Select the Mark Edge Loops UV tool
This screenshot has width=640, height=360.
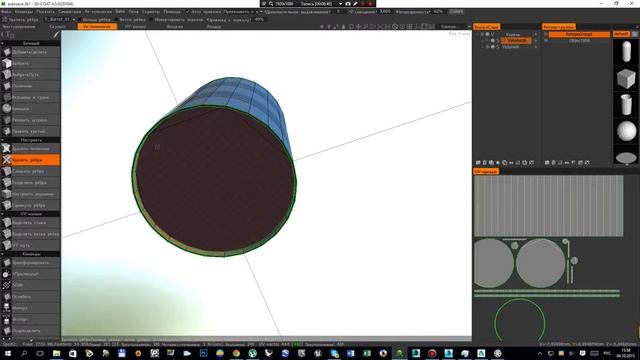(x=30, y=234)
